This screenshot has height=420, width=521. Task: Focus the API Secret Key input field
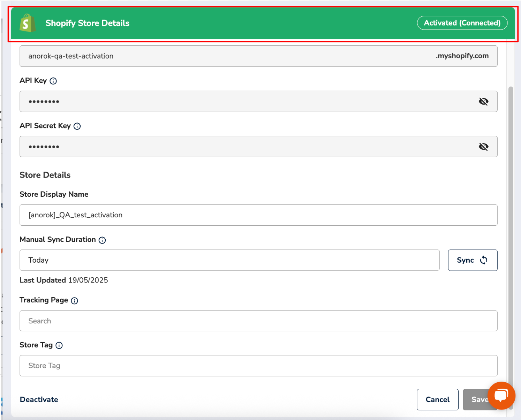258,147
